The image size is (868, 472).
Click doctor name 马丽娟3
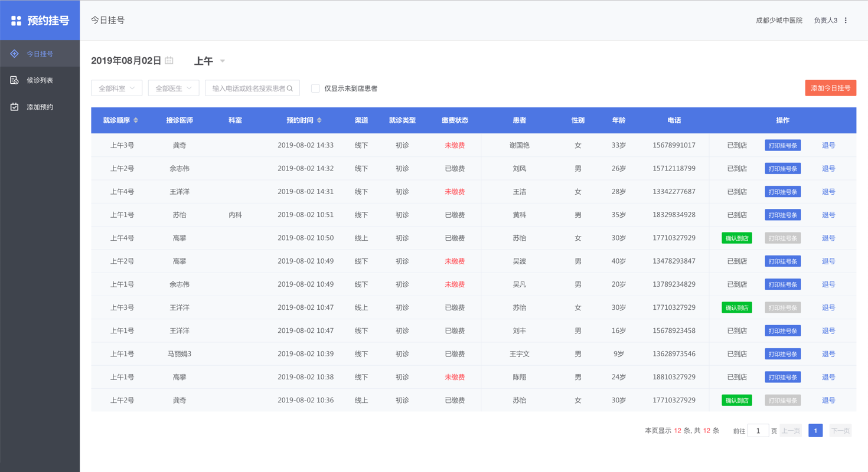click(x=180, y=354)
